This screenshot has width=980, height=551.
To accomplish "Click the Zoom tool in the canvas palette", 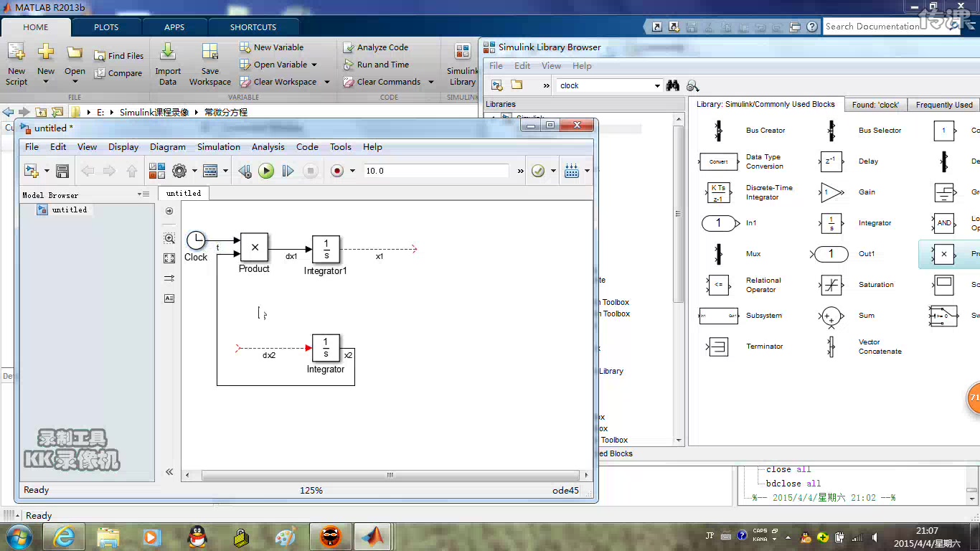I will (x=169, y=238).
